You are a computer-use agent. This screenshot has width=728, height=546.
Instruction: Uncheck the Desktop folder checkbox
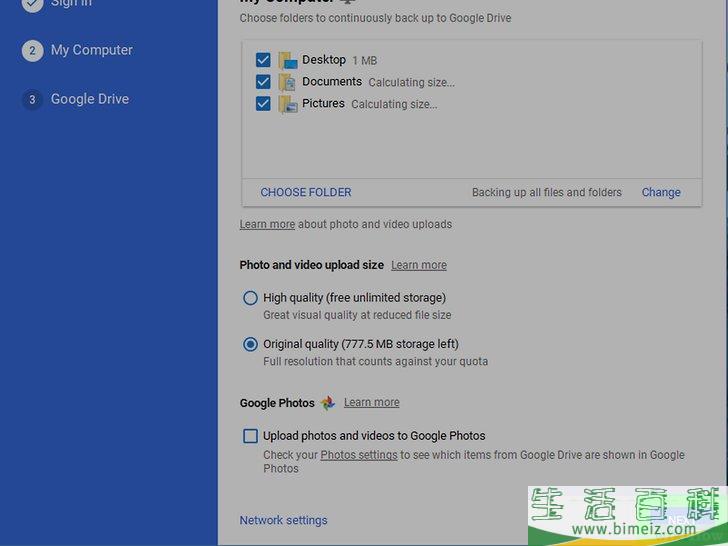click(263, 60)
